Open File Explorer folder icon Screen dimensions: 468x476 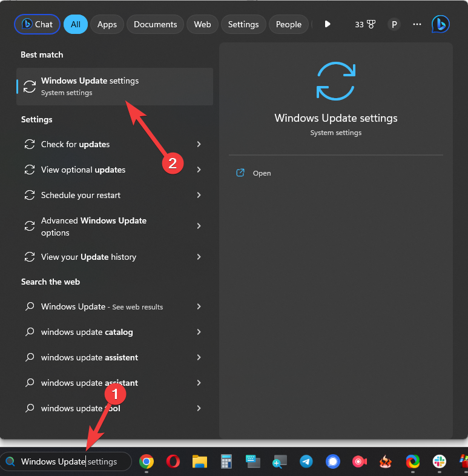(200, 461)
